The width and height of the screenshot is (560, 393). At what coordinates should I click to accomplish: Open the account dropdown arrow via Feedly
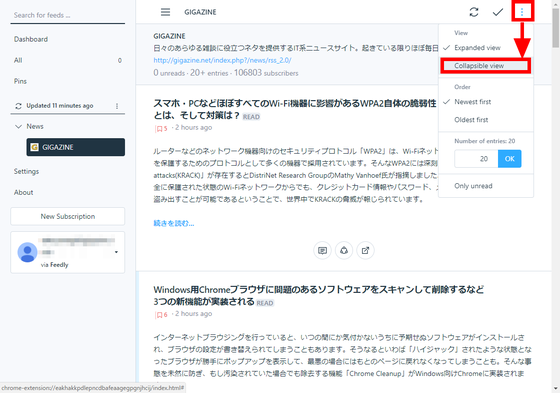pyautogui.click(x=116, y=252)
